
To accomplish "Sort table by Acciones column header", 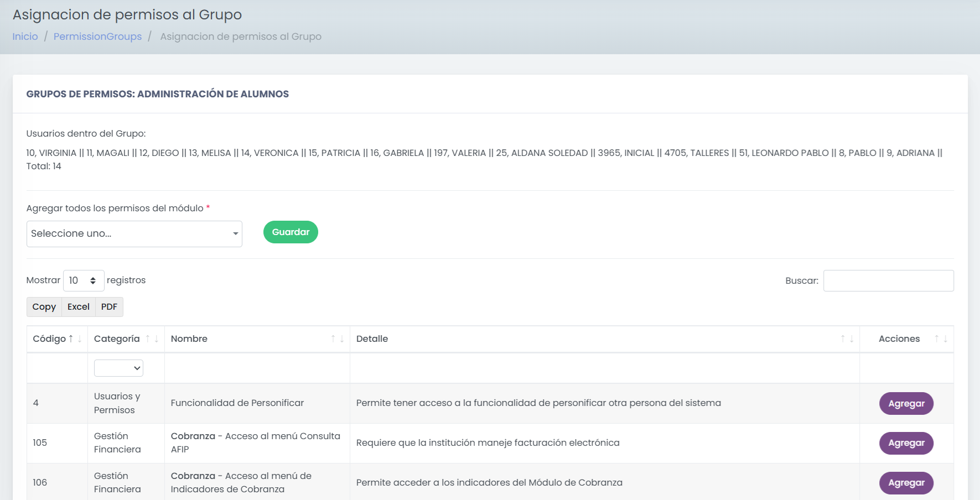I will 906,338.
